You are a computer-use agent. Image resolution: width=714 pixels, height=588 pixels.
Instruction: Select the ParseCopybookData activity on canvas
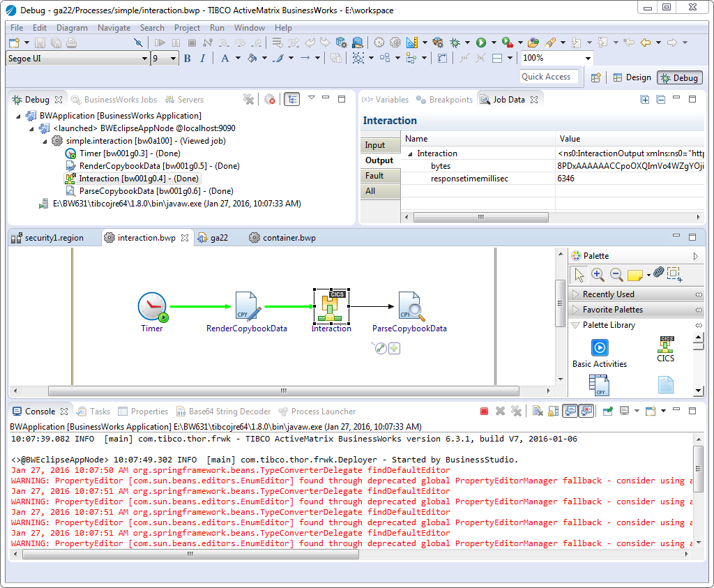point(409,312)
